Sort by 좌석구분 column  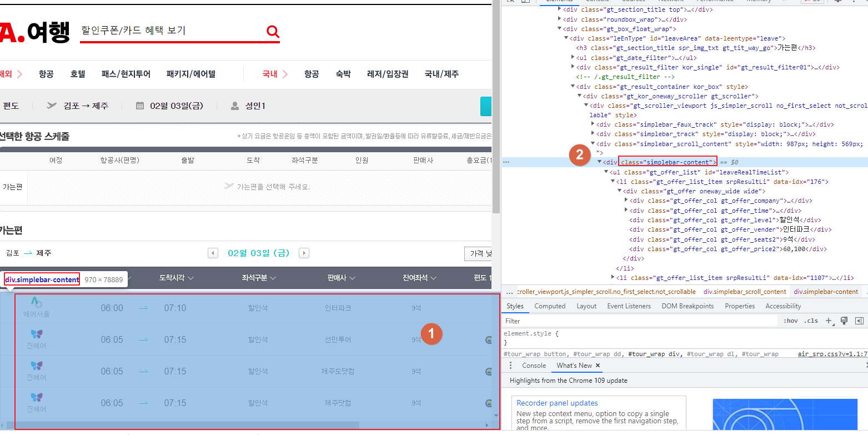click(x=259, y=278)
